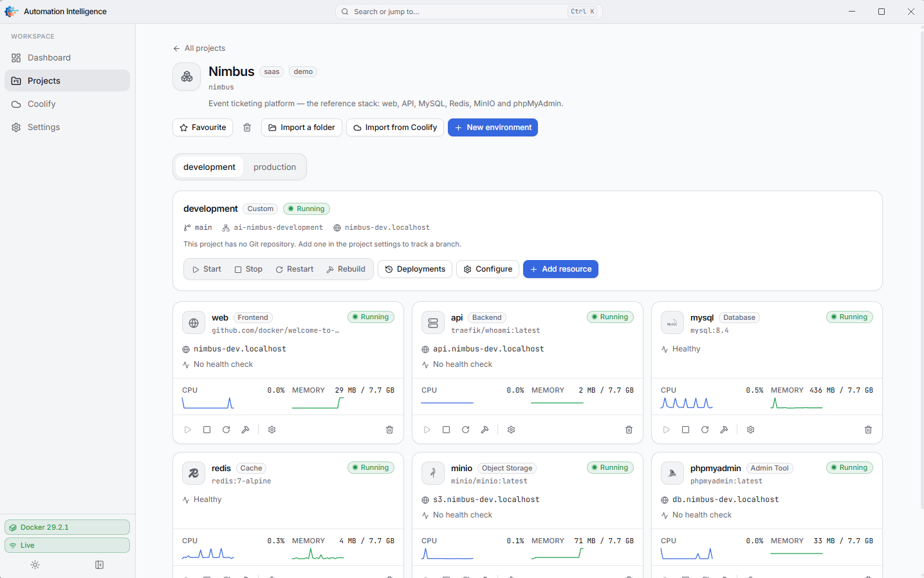Toggle light/dark theme sun icon in sidebar
924x578 pixels.
(35, 564)
